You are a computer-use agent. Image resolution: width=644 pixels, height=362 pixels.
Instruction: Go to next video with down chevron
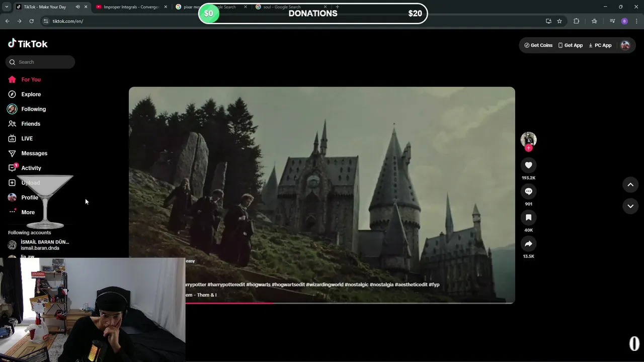(x=630, y=206)
